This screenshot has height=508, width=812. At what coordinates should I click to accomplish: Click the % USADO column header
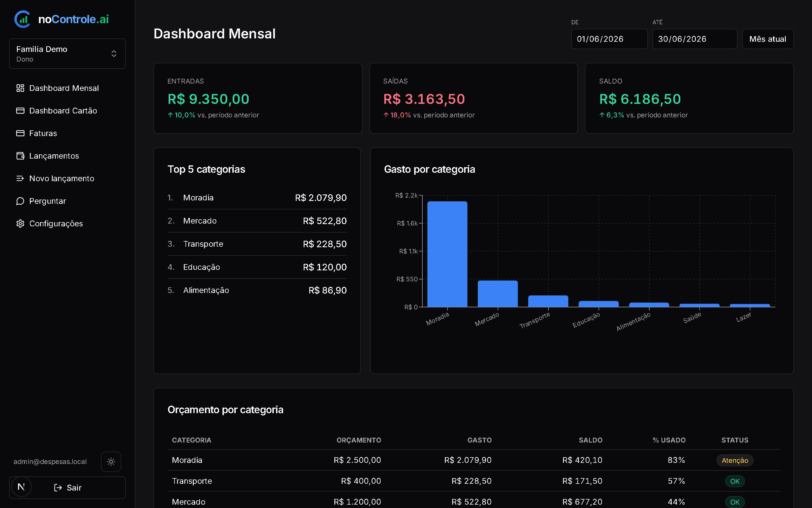(x=669, y=440)
